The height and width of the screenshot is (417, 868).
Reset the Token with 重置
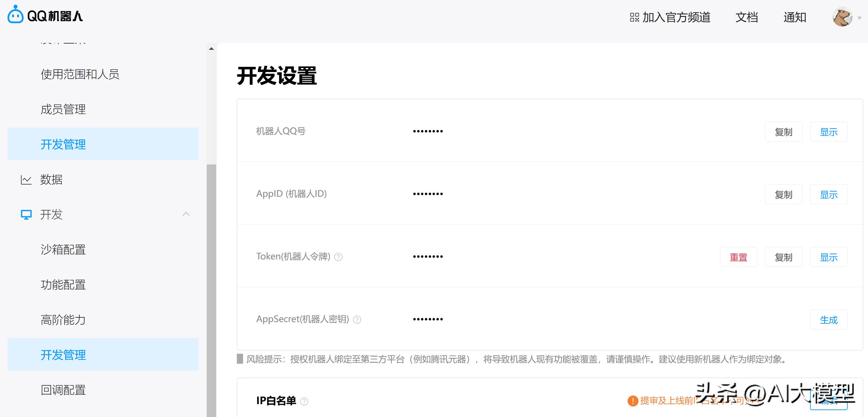(x=738, y=257)
